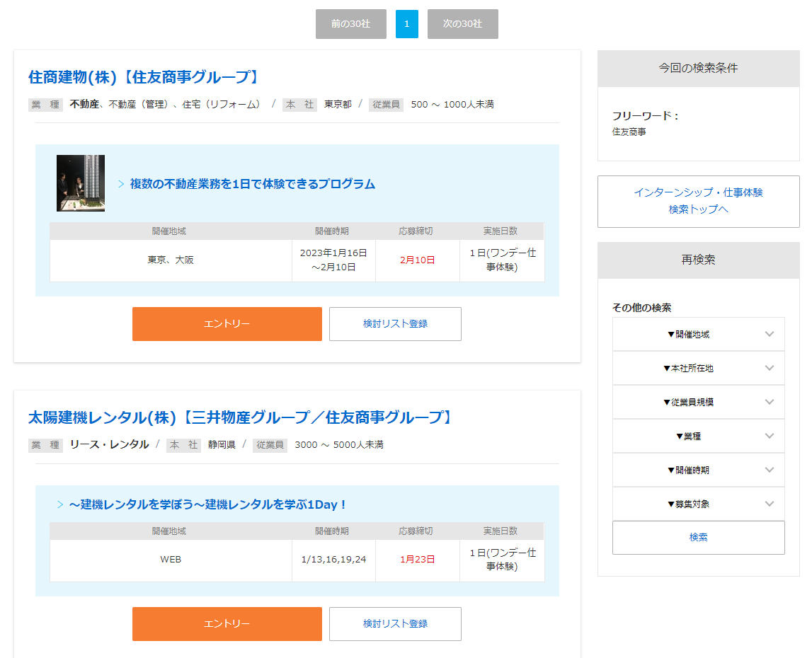
Task: Click the 検索 button in re-search panel
Action: [x=698, y=538]
